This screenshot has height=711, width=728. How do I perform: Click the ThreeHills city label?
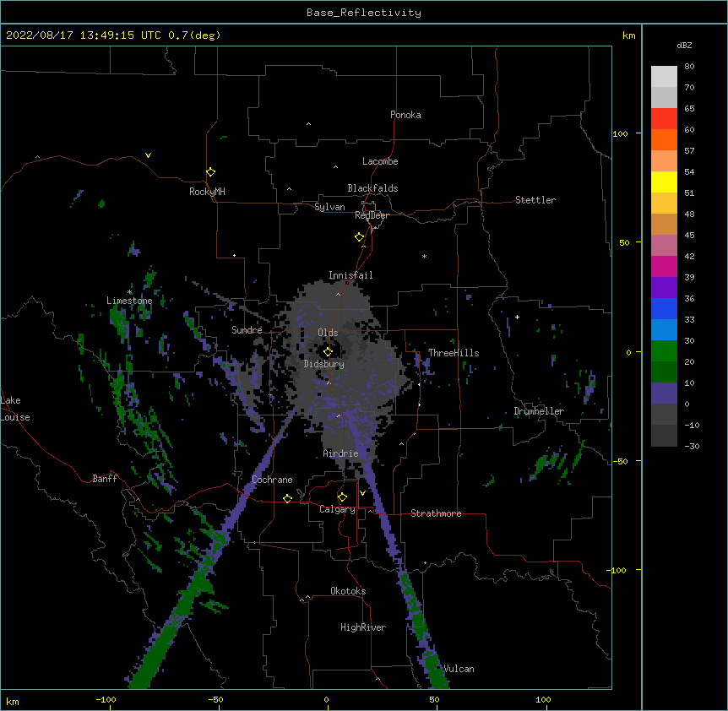click(454, 353)
